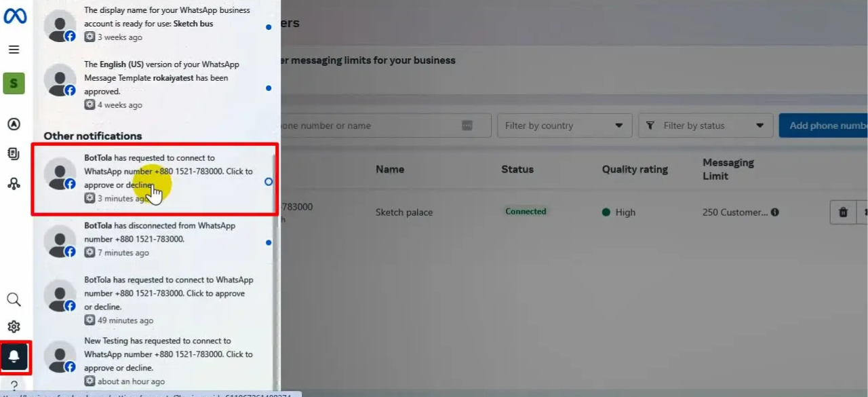Click the Meta logo icon

coord(15,16)
